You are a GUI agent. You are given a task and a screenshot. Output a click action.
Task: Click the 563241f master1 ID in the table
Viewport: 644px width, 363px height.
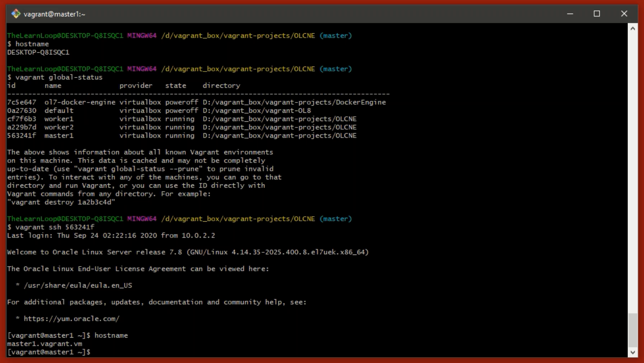click(21, 136)
